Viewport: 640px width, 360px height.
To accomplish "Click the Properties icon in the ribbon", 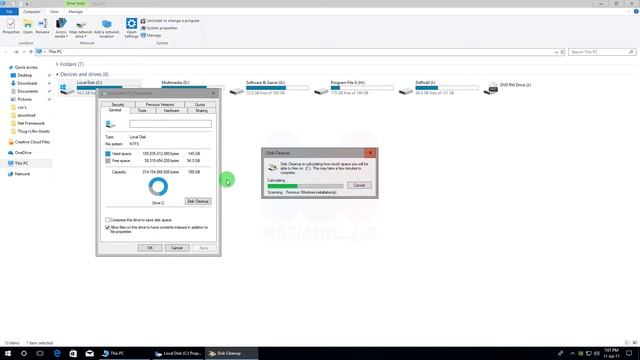I will pos(11,27).
